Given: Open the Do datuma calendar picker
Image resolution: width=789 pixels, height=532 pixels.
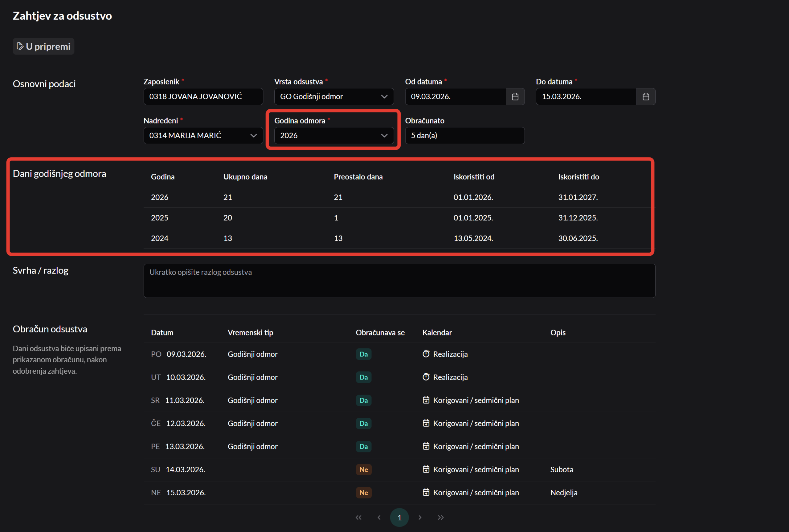Looking at the screenshot, I should 645,97.
